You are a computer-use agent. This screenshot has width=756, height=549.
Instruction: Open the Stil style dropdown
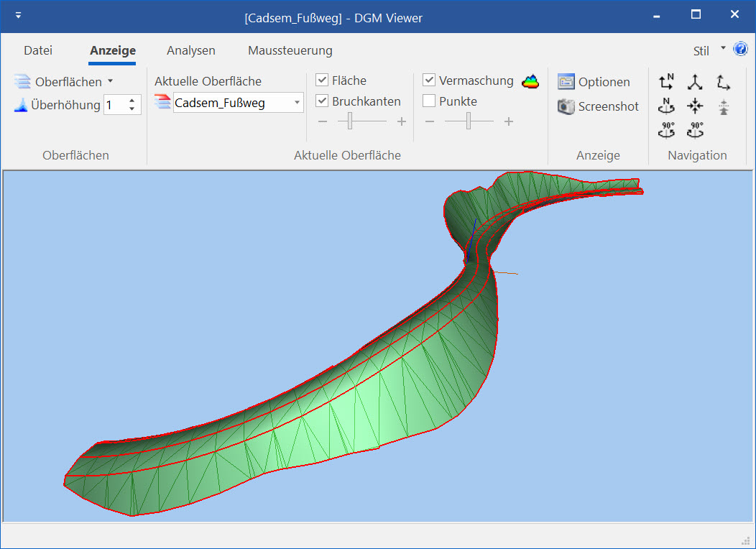[x=723, y=50]
